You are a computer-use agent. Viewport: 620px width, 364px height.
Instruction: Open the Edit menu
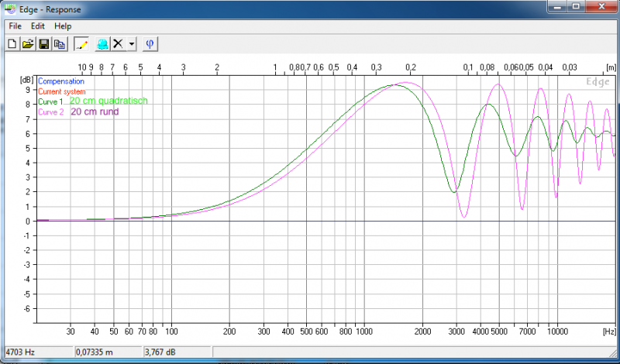coord(38,26)
